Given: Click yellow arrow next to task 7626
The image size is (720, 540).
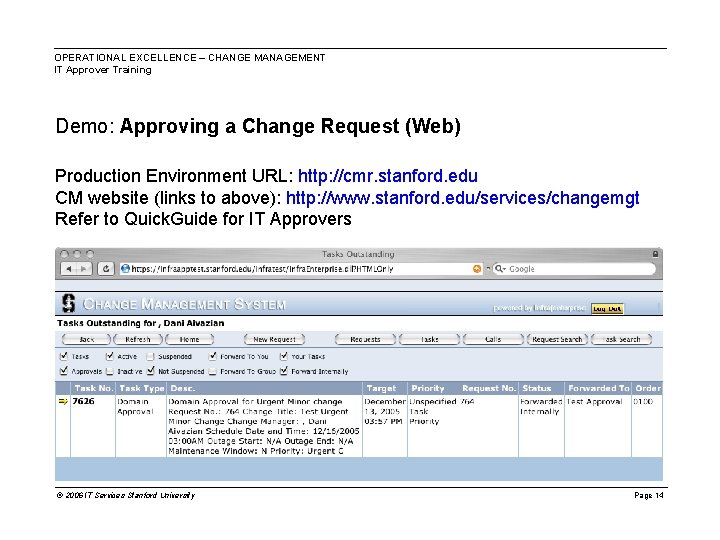Looking at the screenshot, I should (x=63, y=402).
